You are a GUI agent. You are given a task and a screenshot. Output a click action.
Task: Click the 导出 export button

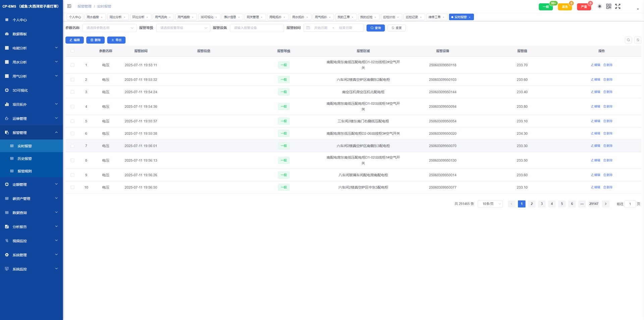coord(116,40)
